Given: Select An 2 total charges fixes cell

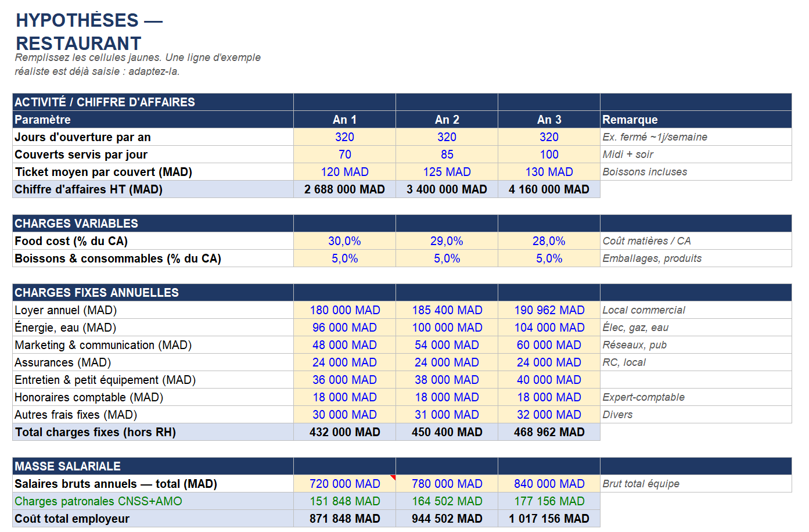Looking at the screenshot, I should coord(447,432).
